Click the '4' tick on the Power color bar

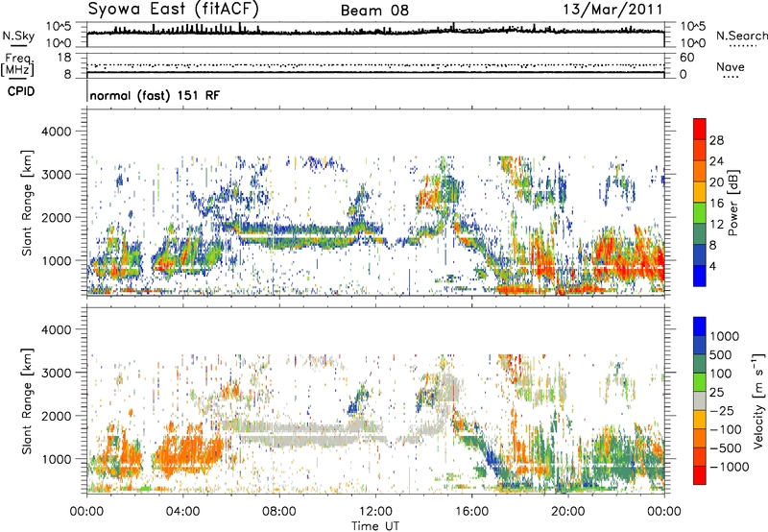713,267
